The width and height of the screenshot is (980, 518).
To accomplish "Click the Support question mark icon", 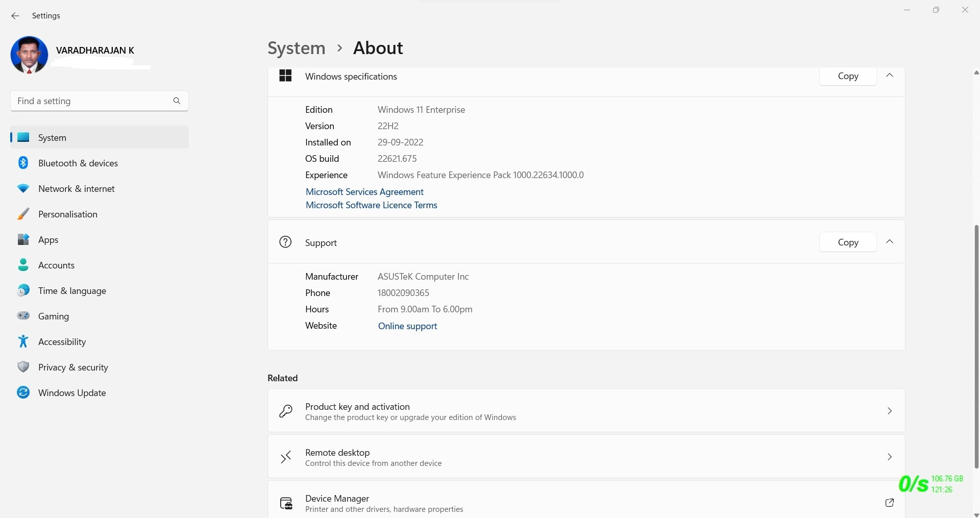I will (285, 242).
